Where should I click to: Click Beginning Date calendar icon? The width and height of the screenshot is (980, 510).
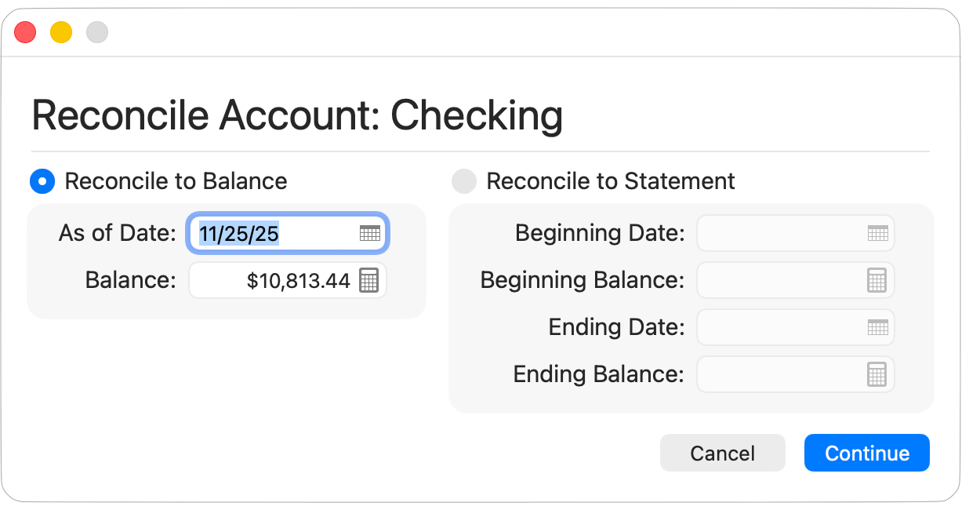(877, 233)
